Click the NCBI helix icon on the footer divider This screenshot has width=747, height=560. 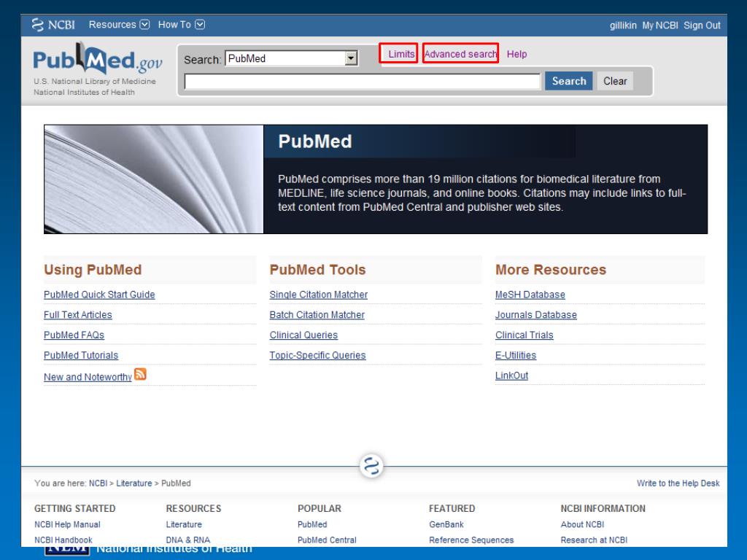point(371,465)
